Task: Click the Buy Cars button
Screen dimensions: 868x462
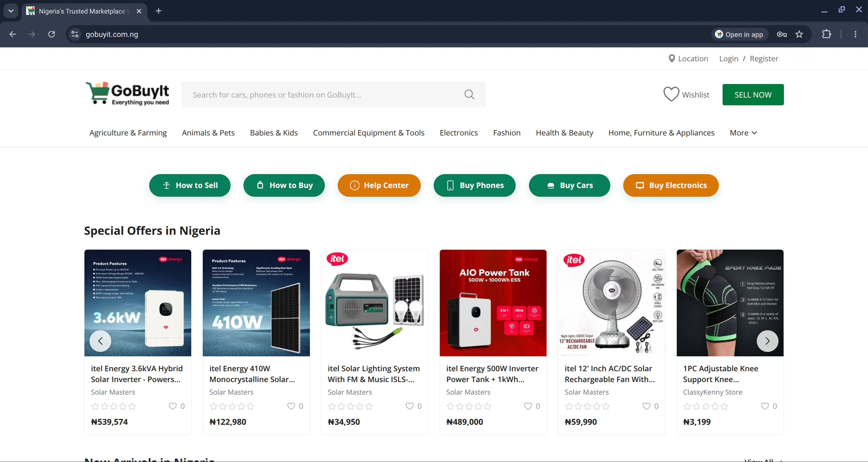Action: coord(570,185)
